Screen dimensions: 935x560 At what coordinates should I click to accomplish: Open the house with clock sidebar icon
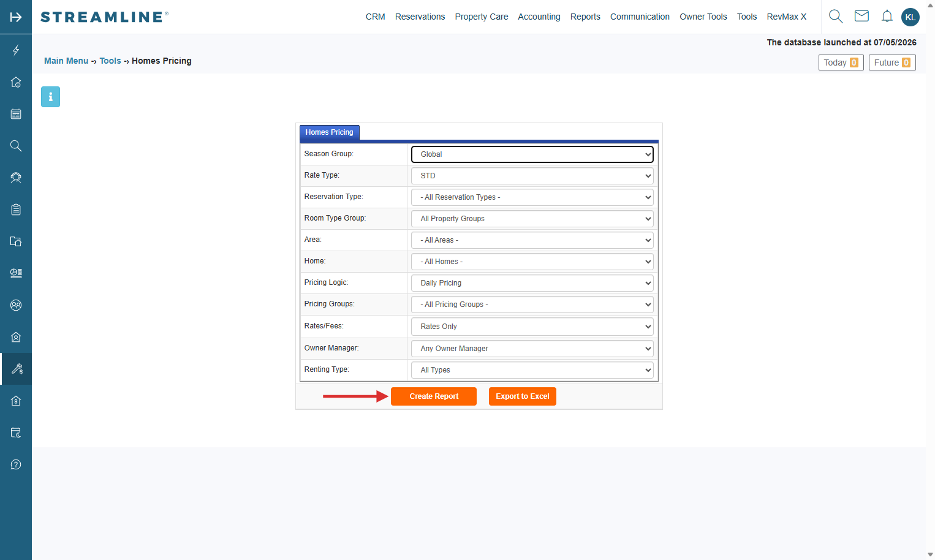click(16, 82)
